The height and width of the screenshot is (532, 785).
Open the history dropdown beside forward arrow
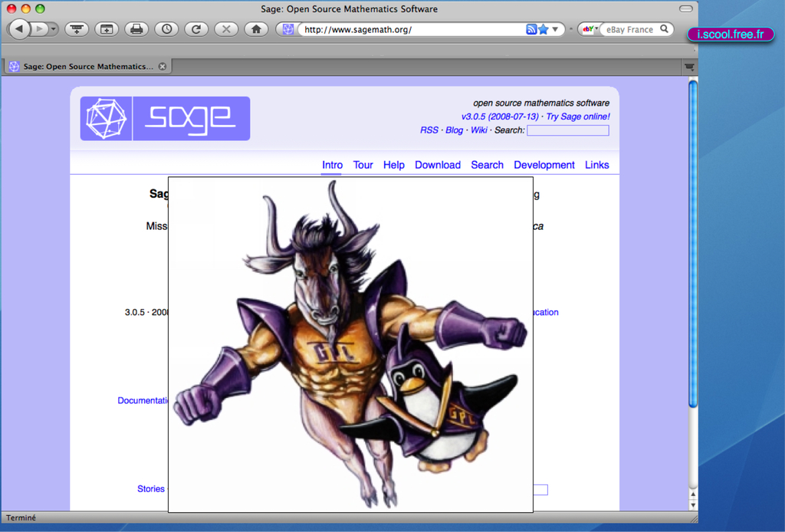tap(53, 29)
